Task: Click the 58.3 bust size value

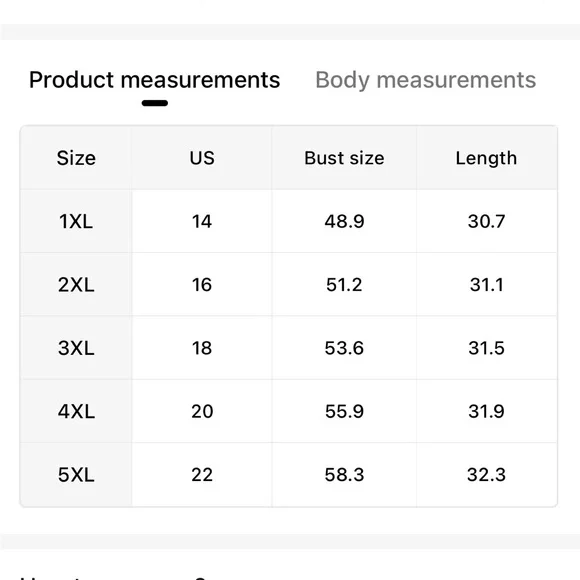Action: [344, 475]
